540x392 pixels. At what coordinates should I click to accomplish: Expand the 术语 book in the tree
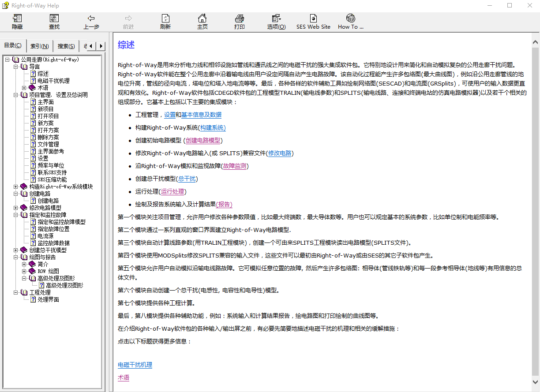(24, 88)
